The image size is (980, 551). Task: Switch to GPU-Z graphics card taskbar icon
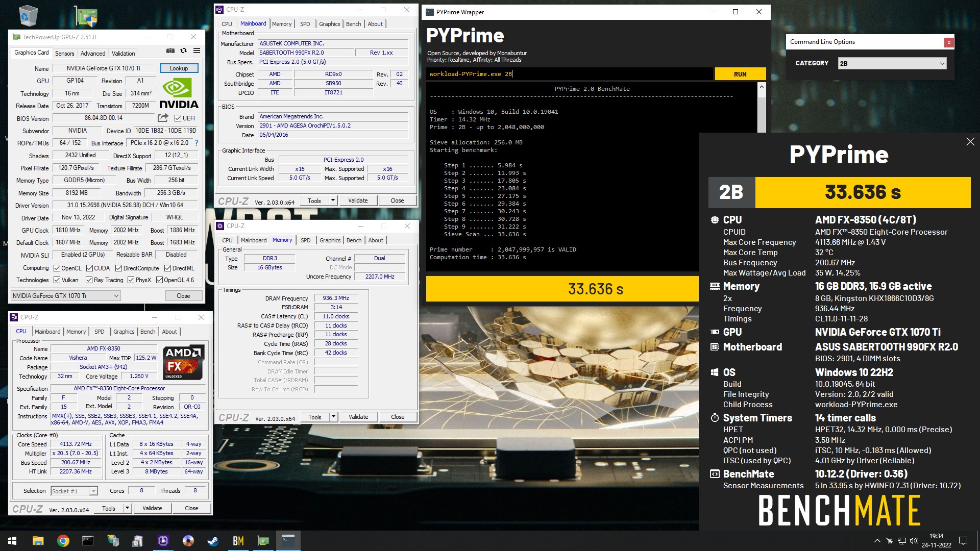pyautogui.click(x=263, y=541)
